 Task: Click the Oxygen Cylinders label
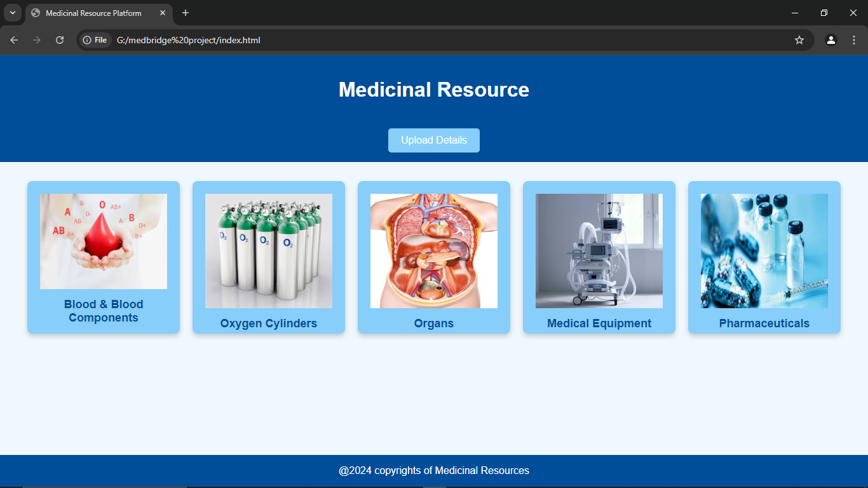[269, 323]
